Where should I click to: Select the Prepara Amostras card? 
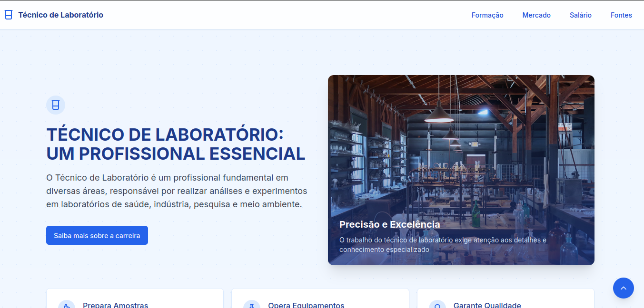[x=134, y=299]
